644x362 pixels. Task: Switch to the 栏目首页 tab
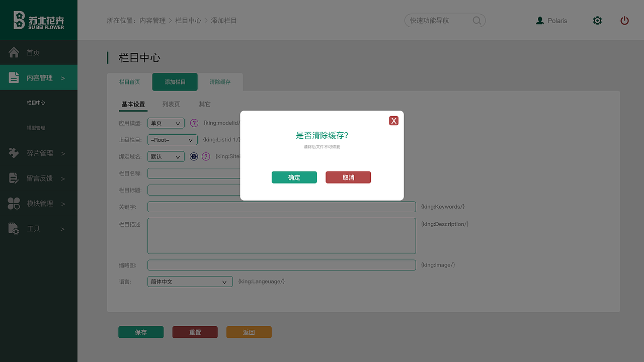click(130, 81)
